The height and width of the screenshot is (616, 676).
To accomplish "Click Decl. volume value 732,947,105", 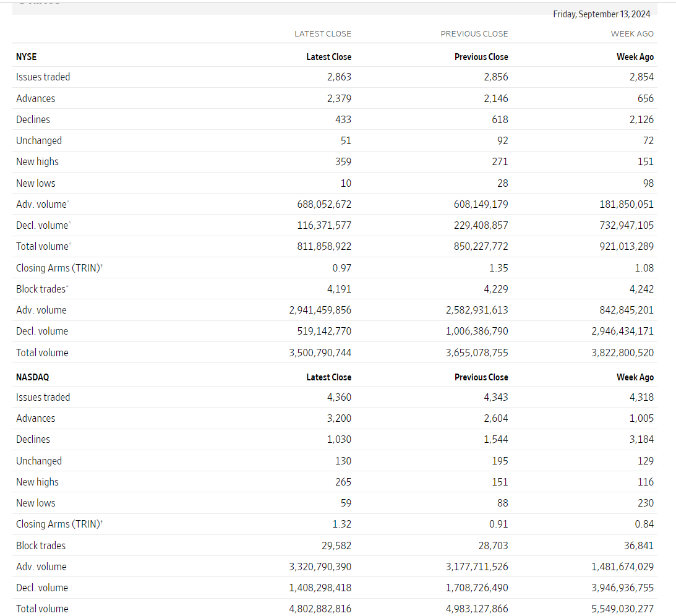I will pyautogui.click(x=627, y=226).
